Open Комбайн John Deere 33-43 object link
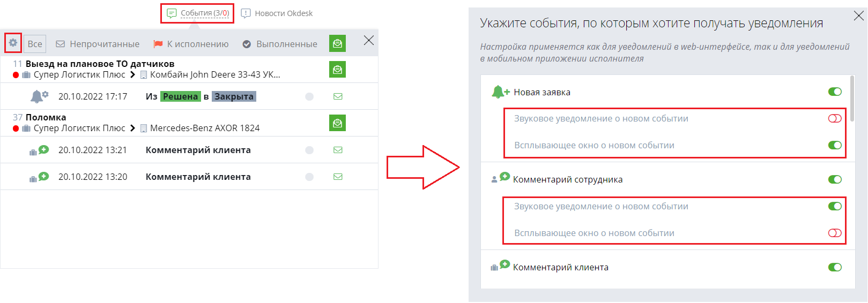 215,74
